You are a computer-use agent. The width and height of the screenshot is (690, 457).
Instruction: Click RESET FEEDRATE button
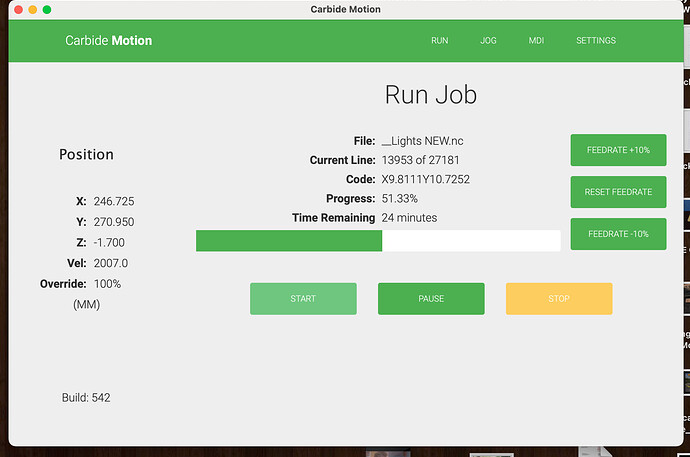pyautogui.click(x=618, y=192)
